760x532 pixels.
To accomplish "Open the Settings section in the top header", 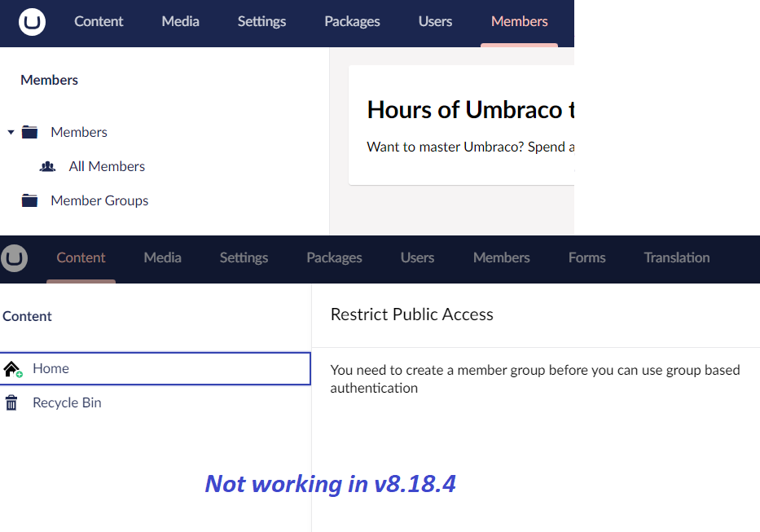I will [261, 21].
